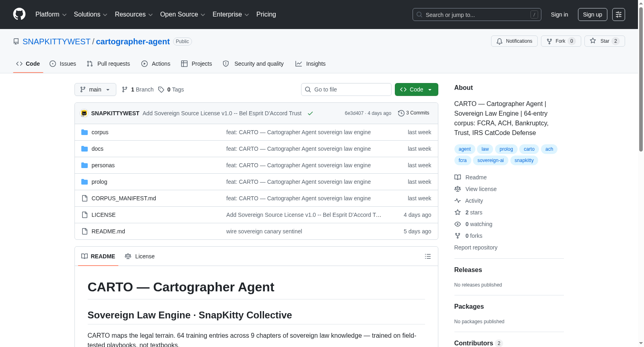644x347 pixels.
Task: Click the magnifier icon in header search
Action: click(419, 15)
